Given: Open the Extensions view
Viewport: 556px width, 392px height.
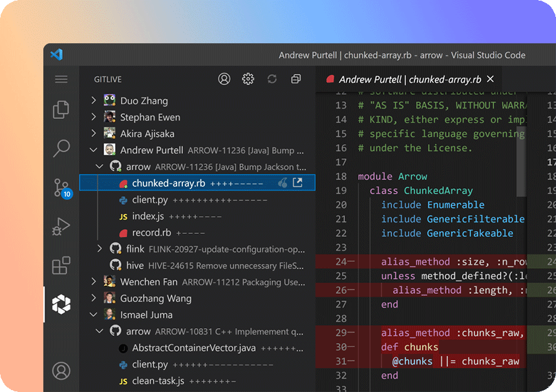Looking at the screenshot, I should click(61, 265).
